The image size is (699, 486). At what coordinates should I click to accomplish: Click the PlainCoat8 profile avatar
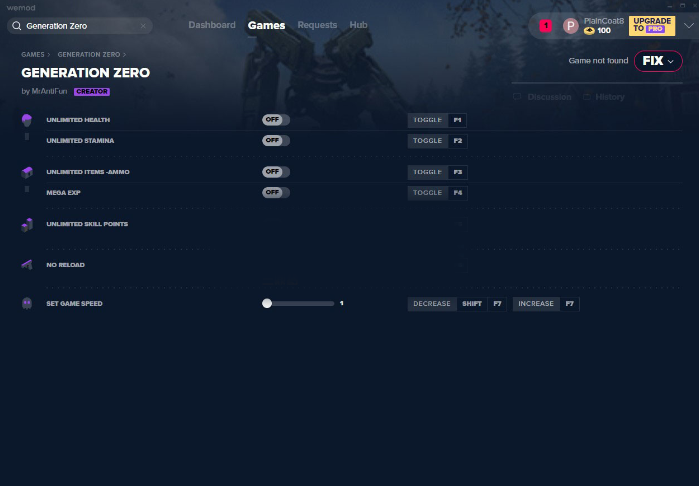tap(570, 26)
